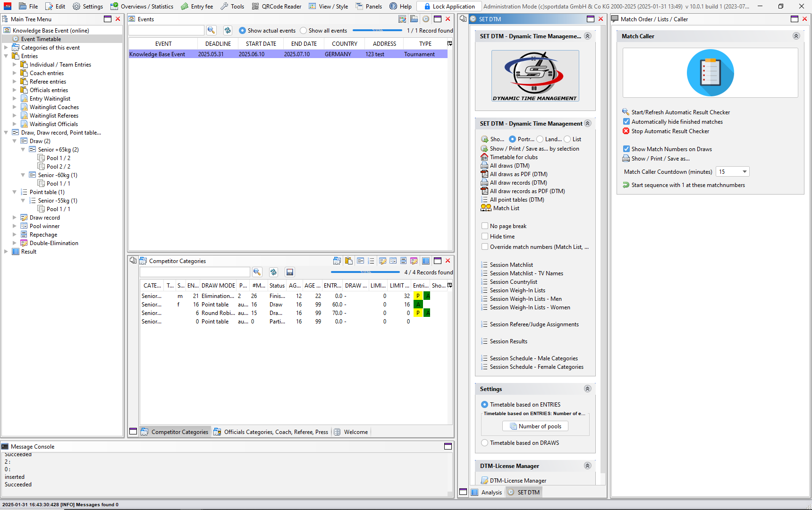Click the clipboard paste icon in Competitor Categories
812x510 pixels.
click(x=349, y=261)
